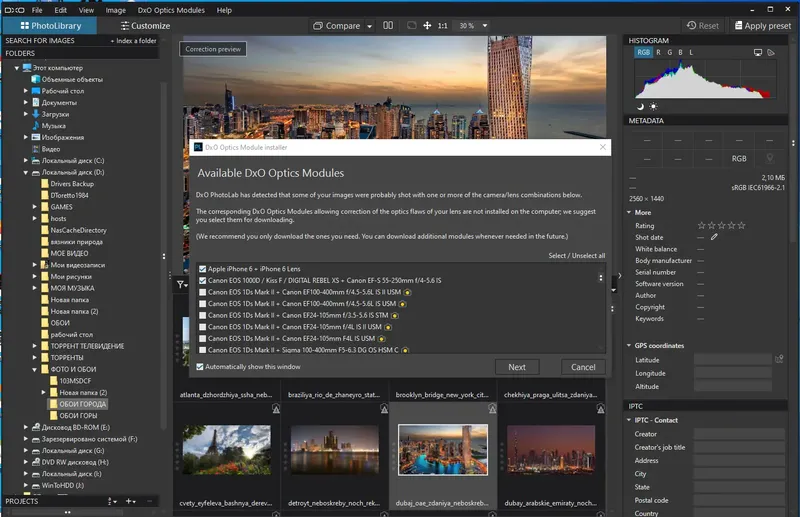Click the pencil icon next to Shot date
Screen dimensions: 800x517
pyautogui.click(x=714, y=237)
